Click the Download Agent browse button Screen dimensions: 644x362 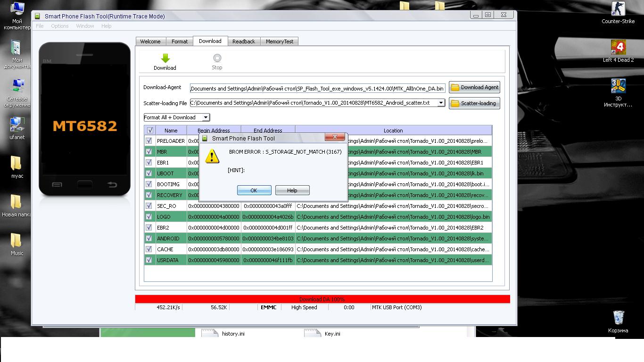pos(474,87)
